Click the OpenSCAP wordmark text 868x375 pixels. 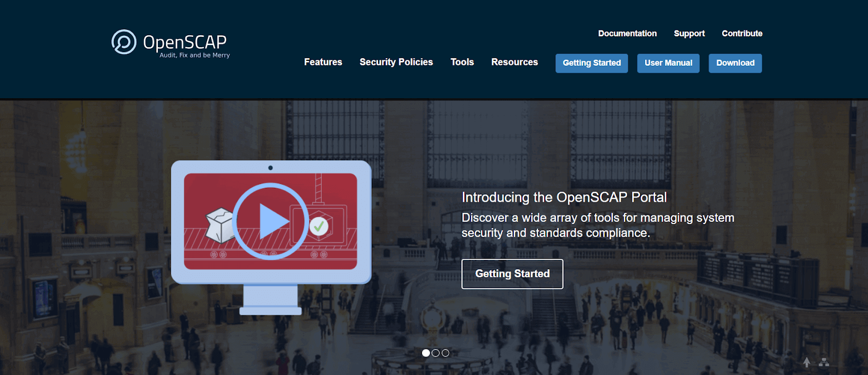[x=185, y=42]
